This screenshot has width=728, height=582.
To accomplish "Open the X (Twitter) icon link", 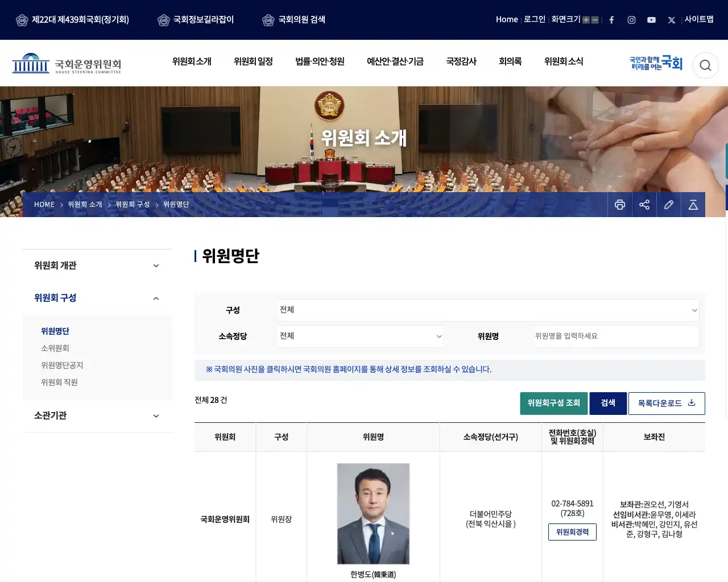I will pyautogui.click(x=672, y=20).
